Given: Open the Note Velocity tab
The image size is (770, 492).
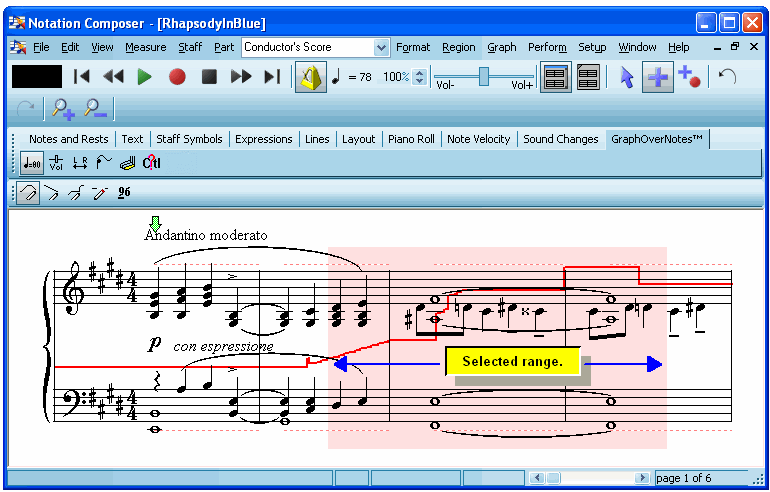Looking at the screenshot, I should (478, 139).
